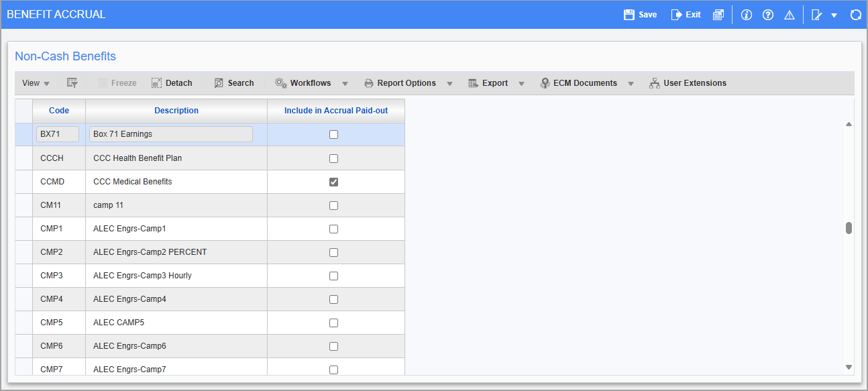Check the CCCH accrual paid-out box

pyautogui.click(x=333, y=158)
